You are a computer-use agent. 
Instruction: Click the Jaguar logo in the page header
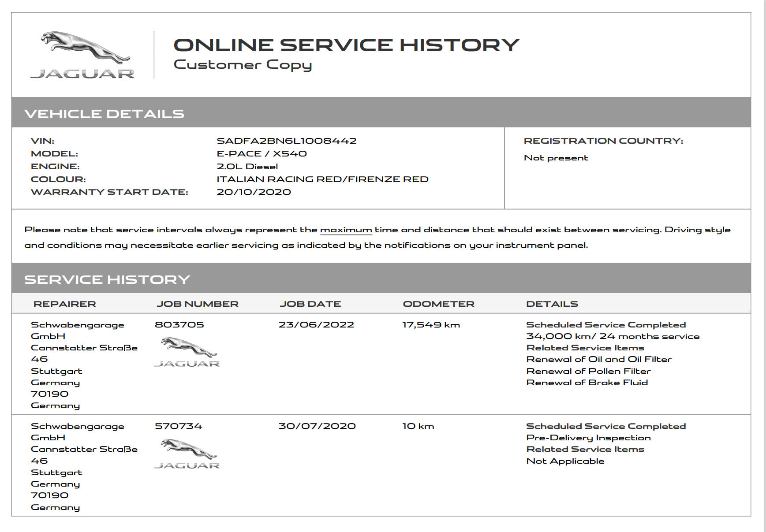click(x=82, y=55)
